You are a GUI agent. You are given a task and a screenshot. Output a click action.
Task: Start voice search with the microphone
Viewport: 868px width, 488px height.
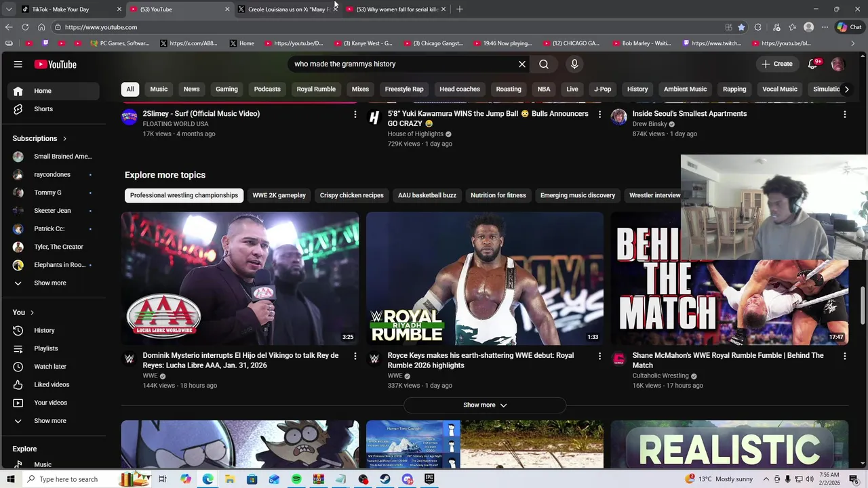click(574, 64)
